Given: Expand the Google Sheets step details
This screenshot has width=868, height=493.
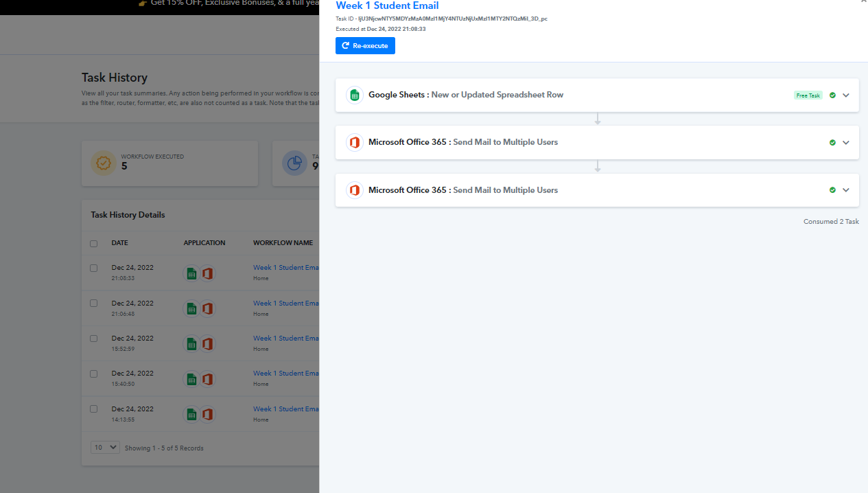Looking at the screenshot, I should 846,95.
